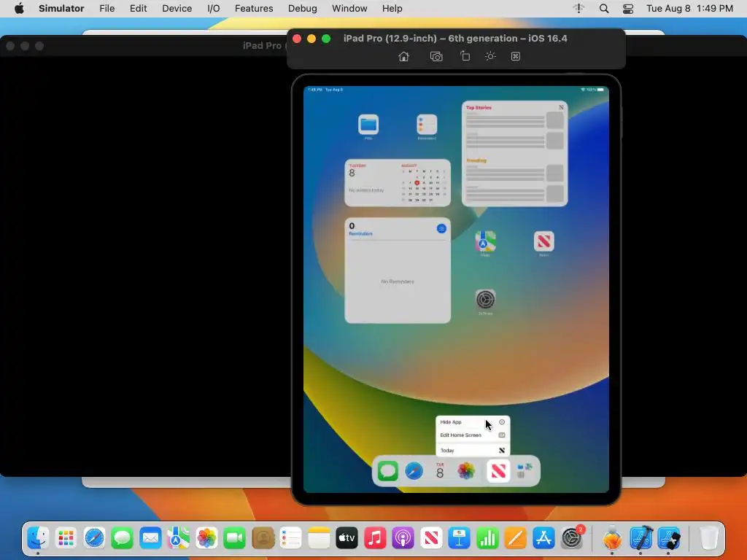Open Finder in the Mac Dock
747x560 pixels.
pos(38,538)
